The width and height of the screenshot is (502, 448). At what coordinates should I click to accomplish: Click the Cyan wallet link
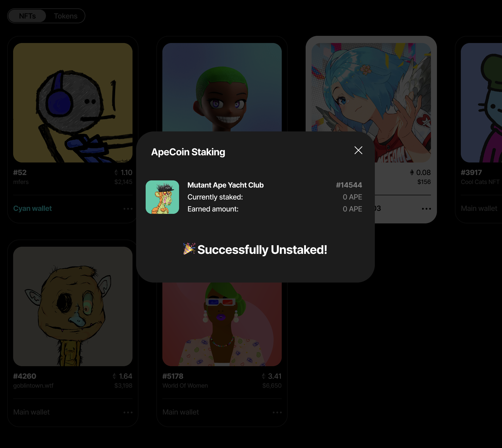pyautogui.click(x=33, y=208)
